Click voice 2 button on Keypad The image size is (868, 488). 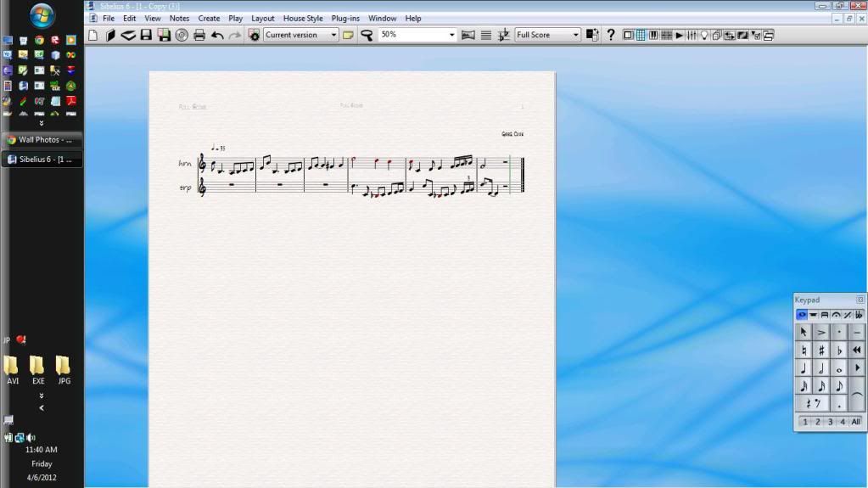(x=817, y=422)
